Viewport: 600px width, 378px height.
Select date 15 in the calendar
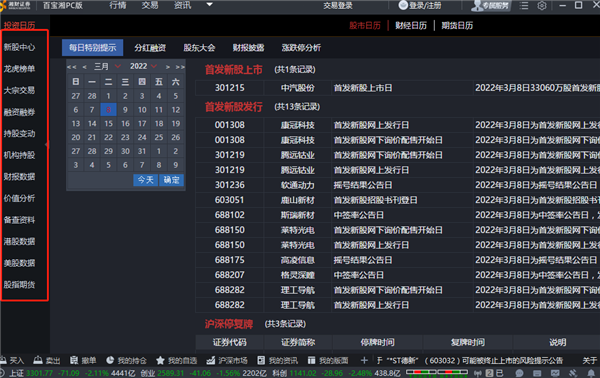pyautogui.click(x=109, y=124)
